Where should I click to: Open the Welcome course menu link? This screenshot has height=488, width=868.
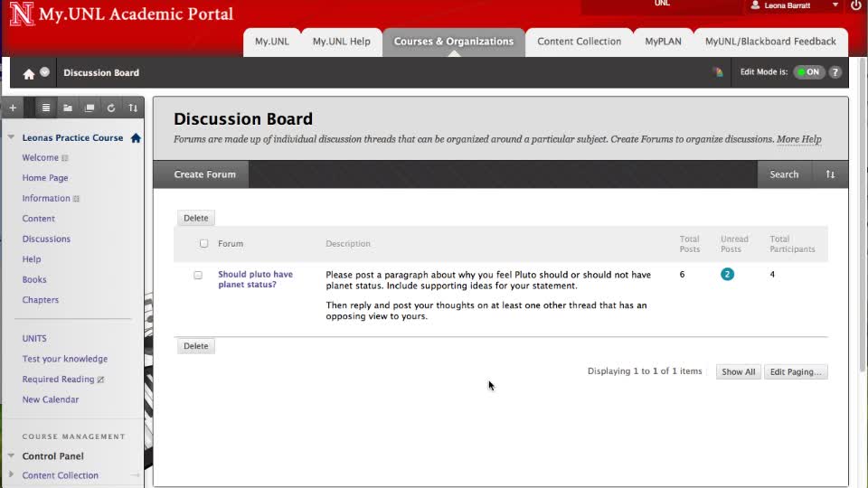41,157
